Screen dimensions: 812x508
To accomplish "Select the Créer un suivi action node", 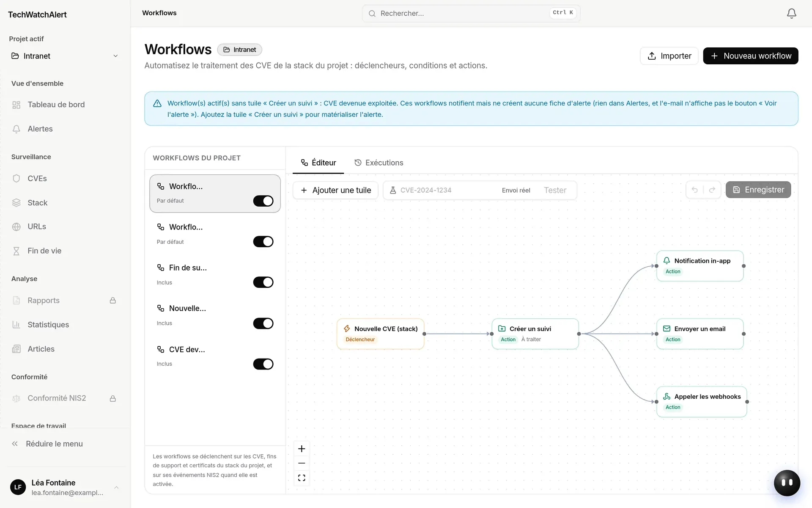I will (535, 334).
